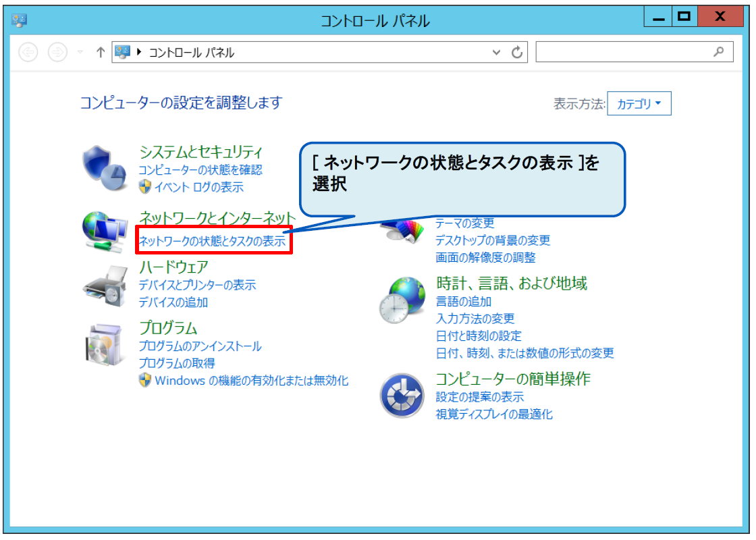The image size is (756, 540).
Task: Click Windows の機能の有効化または無効化 link
Action: click(251, 381)
